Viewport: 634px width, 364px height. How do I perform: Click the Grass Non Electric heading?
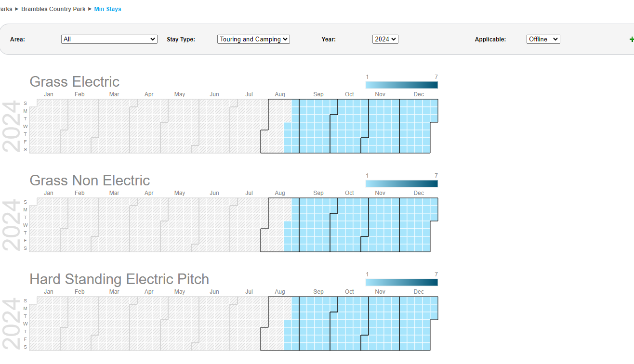(90, 181)
